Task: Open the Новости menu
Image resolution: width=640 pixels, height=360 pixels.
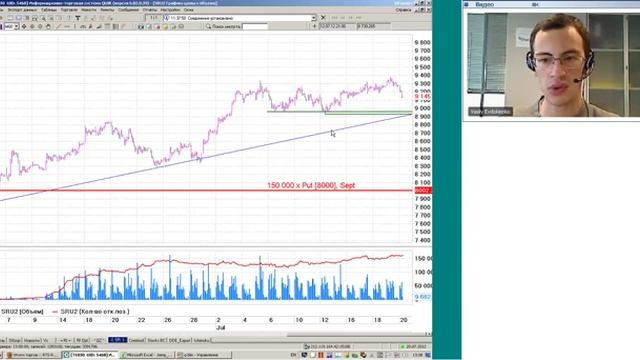Action: coord(89,10)
